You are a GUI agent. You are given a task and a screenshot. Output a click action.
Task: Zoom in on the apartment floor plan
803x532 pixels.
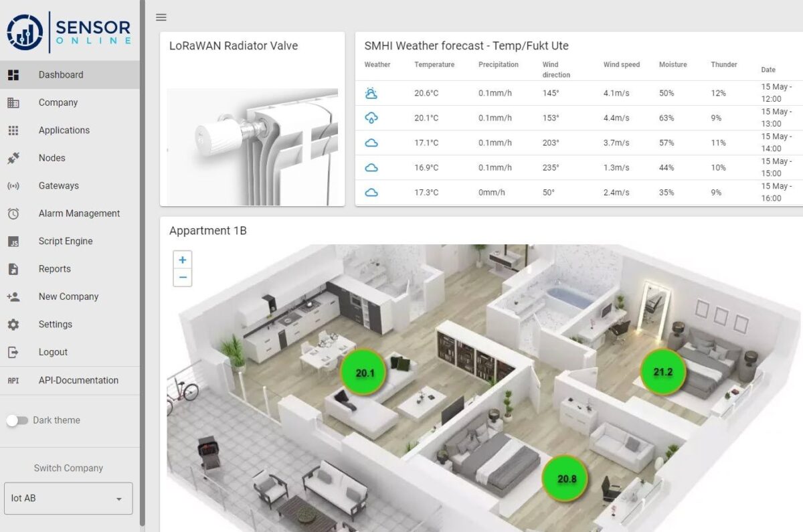click(182, 260)
